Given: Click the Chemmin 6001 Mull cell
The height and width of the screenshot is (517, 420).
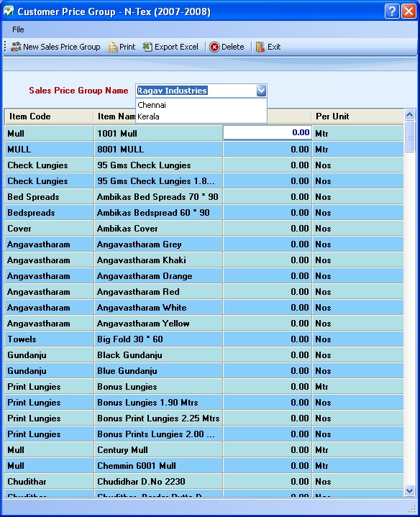Looking at the screenshot, I should (158, 466).
